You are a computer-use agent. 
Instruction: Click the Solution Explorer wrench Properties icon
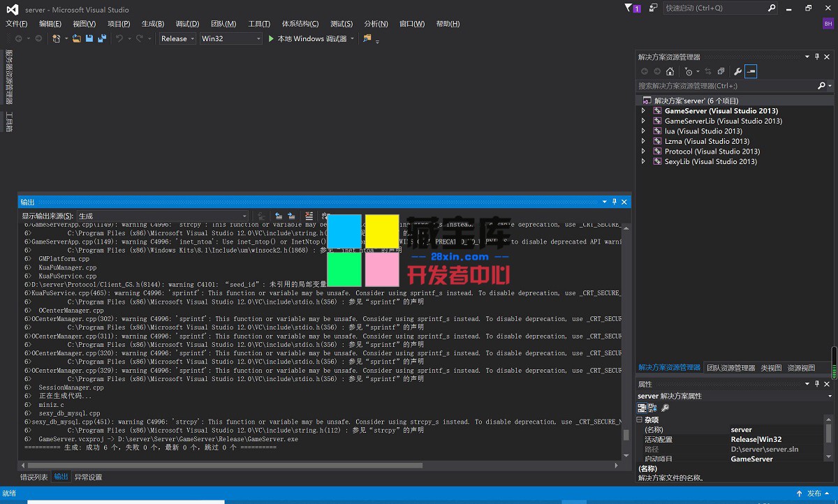click(x=737, y=71)
